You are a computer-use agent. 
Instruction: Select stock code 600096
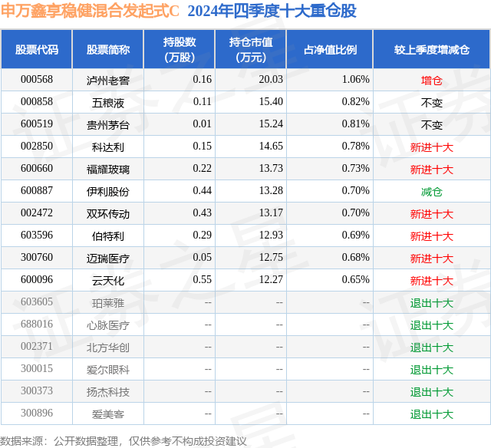click(x=37, y=279)
